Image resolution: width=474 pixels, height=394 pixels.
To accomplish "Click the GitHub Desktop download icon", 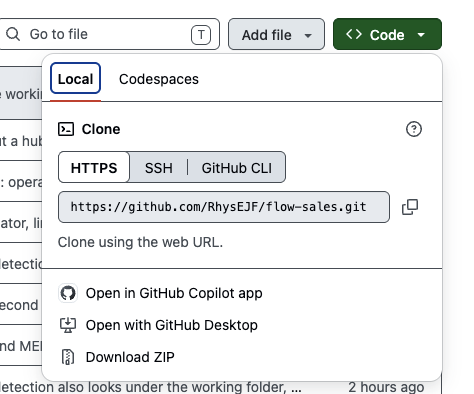I will pos(68,325).
